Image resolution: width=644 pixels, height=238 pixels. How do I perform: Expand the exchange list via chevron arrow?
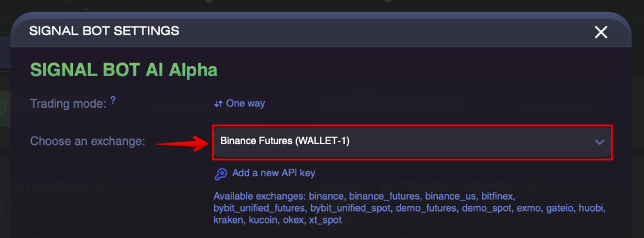[599, 142]
